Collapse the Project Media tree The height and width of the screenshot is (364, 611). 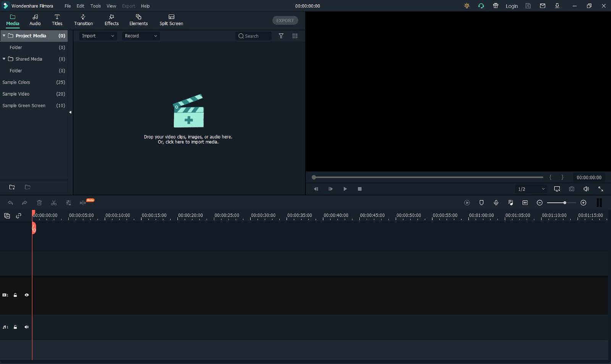(4, 35)
